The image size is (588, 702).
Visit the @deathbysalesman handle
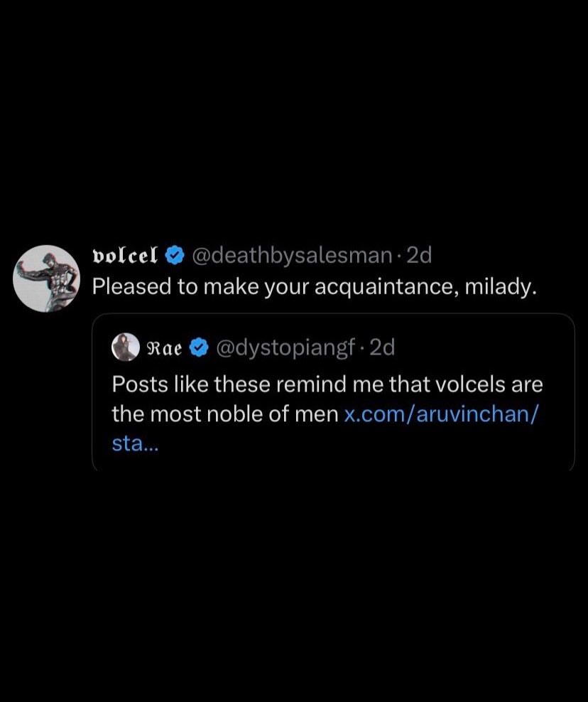292,256
